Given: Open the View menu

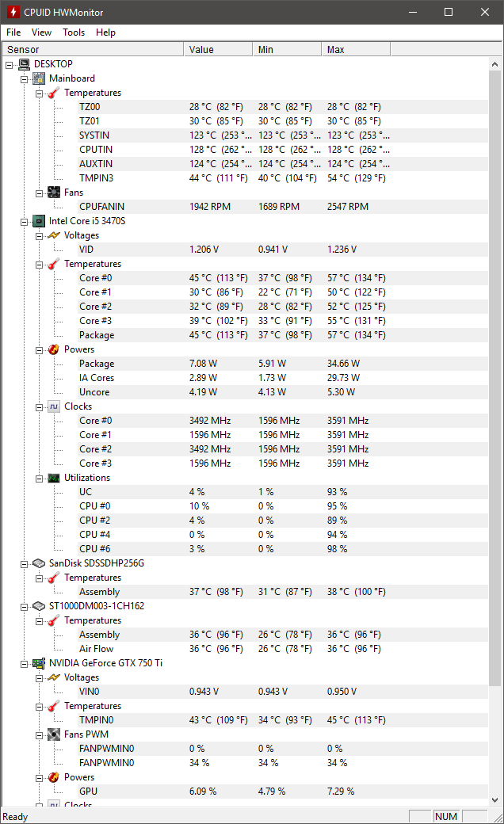Looking at the screenshot, I should click(41, 32).
